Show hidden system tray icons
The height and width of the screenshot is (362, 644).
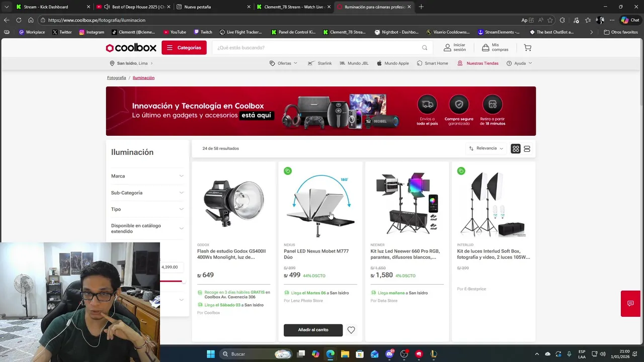[537, 354]
